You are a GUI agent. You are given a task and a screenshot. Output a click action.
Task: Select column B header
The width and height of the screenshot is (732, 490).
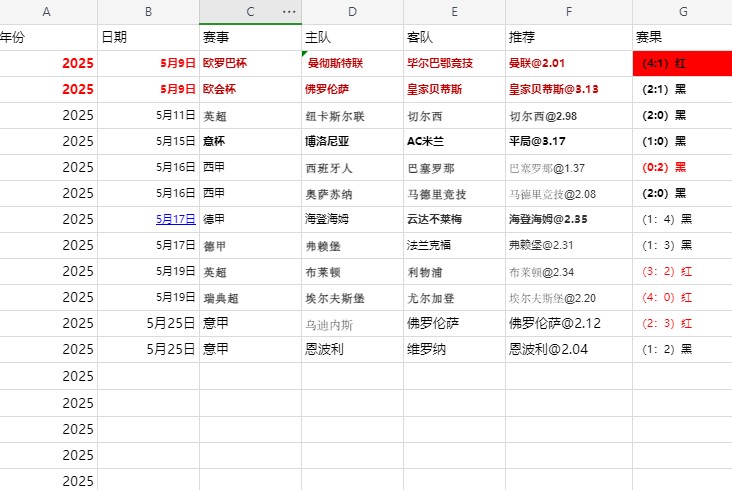click(148, 12)
